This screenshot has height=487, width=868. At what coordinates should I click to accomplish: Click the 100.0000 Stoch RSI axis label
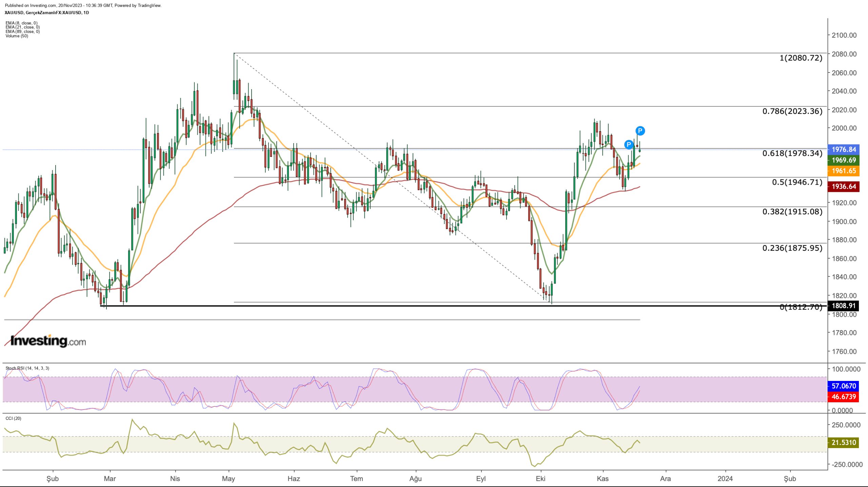coord(846,369)
